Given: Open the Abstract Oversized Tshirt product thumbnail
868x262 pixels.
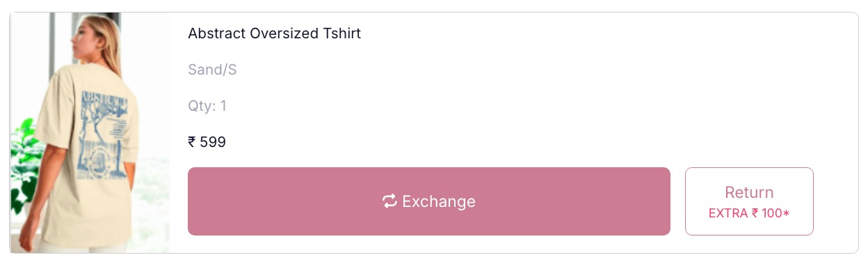Looking at the screenshot, I should point(90,132).
